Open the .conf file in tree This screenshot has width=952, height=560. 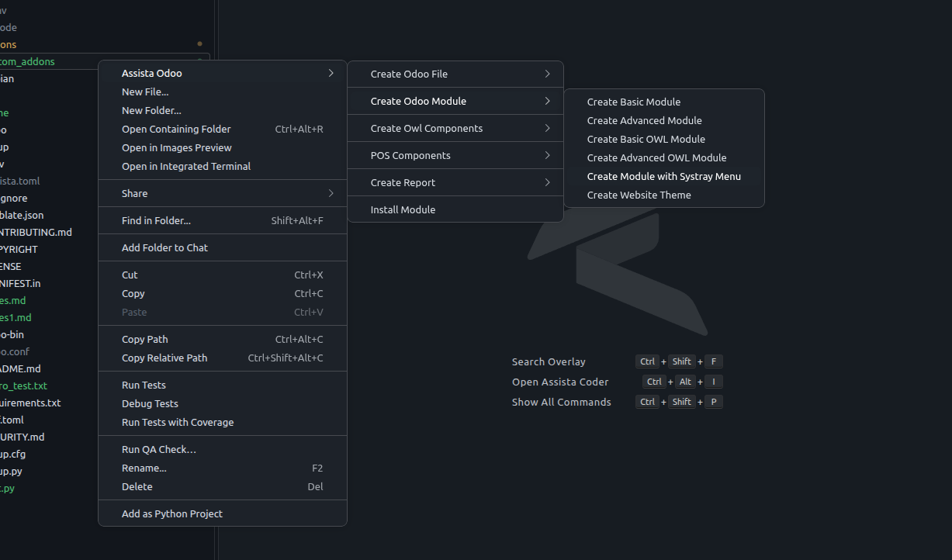[15, 351]
